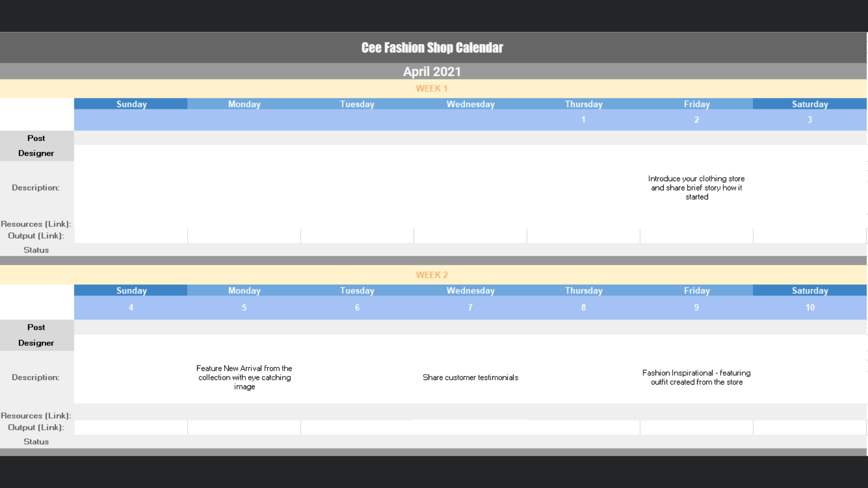
Task: Click the Saturday date 3 cell
Action: (810, 120)
